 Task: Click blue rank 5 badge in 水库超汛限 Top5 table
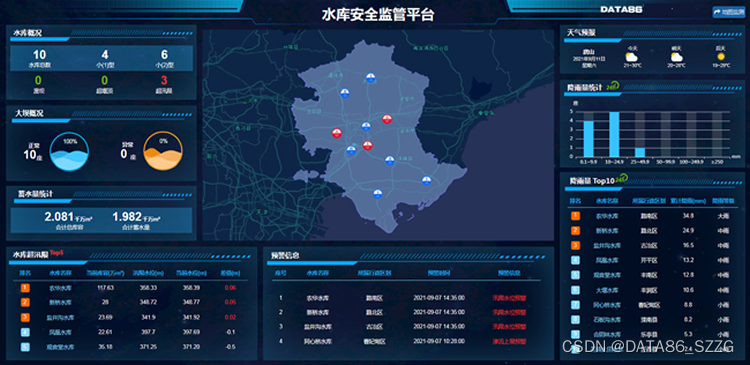(x=25, y=347)
